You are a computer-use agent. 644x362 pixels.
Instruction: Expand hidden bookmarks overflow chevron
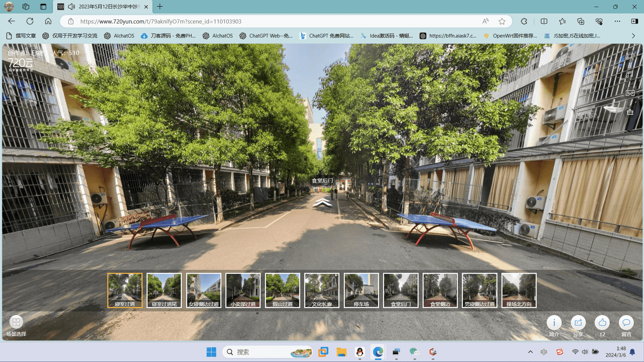(633, 36)
